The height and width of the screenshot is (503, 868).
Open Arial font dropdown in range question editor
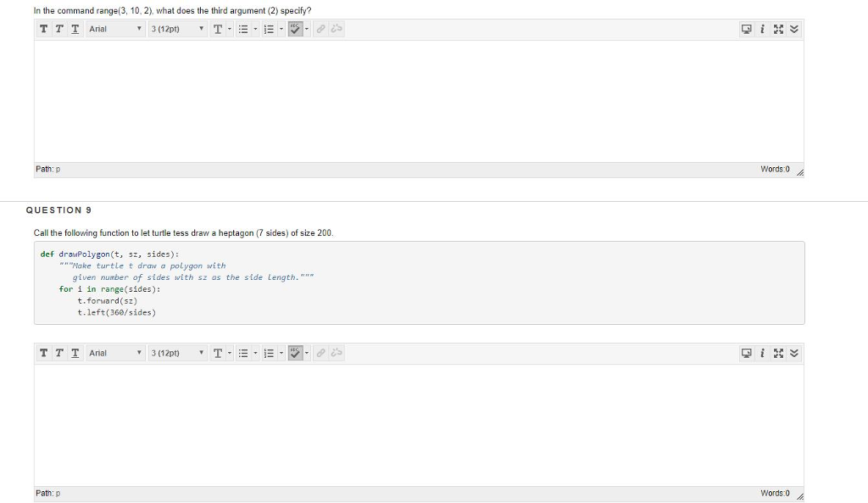(x=115, y=29)
